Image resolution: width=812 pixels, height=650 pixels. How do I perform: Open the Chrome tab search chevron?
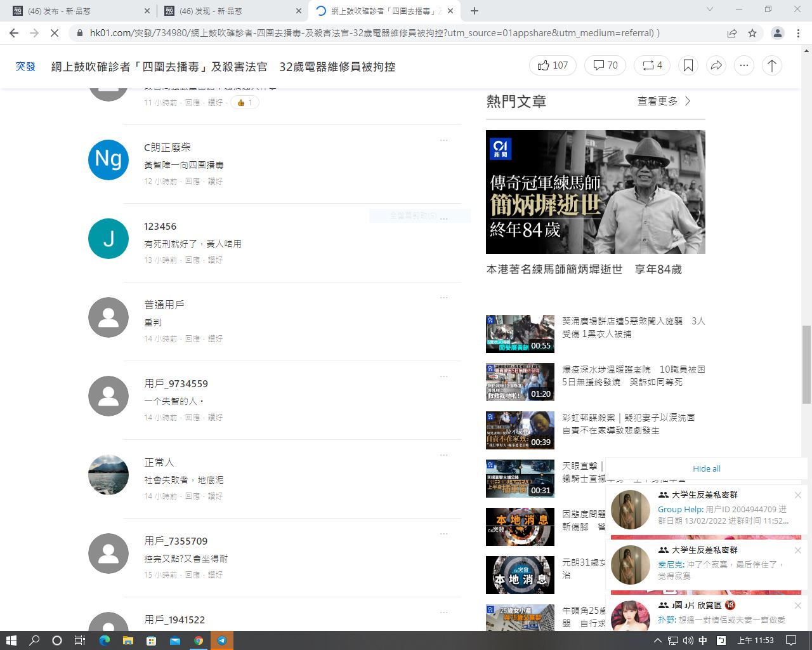click(x=710, y=10)
